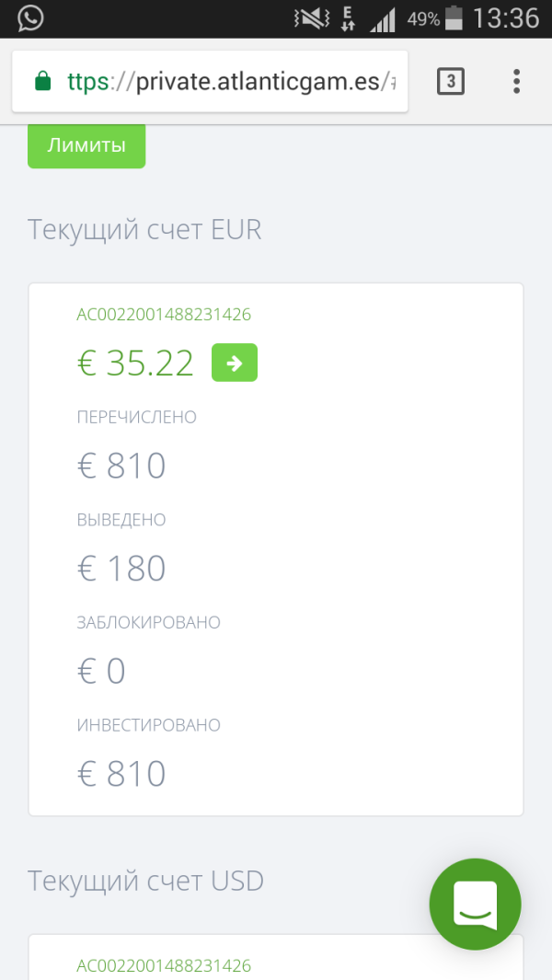Tap the ВЫВЕДЕНО € 180 amount
The image size is (552, 980).
[121, 568]
